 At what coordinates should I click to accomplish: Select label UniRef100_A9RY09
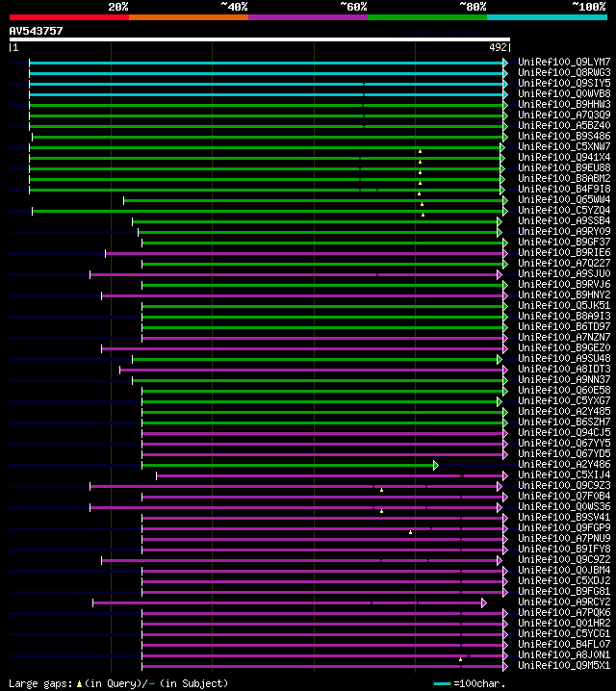tap(564, 231)
